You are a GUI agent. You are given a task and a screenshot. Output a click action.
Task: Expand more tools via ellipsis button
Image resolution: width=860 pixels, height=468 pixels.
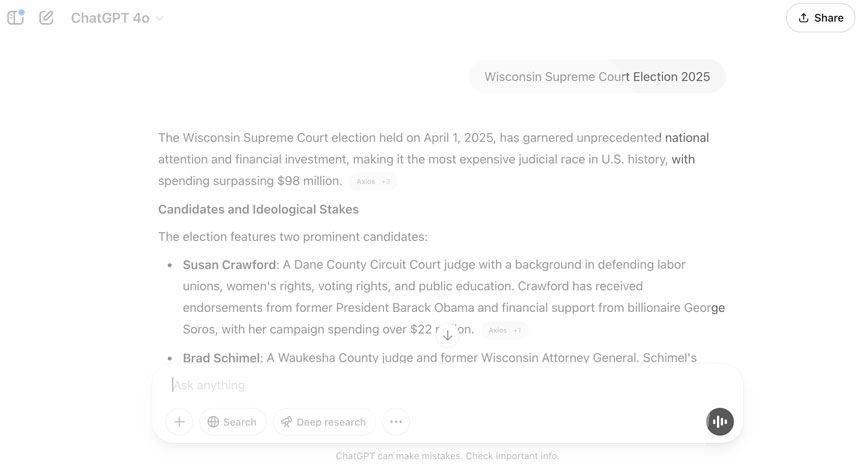click(x=396, y=422)
